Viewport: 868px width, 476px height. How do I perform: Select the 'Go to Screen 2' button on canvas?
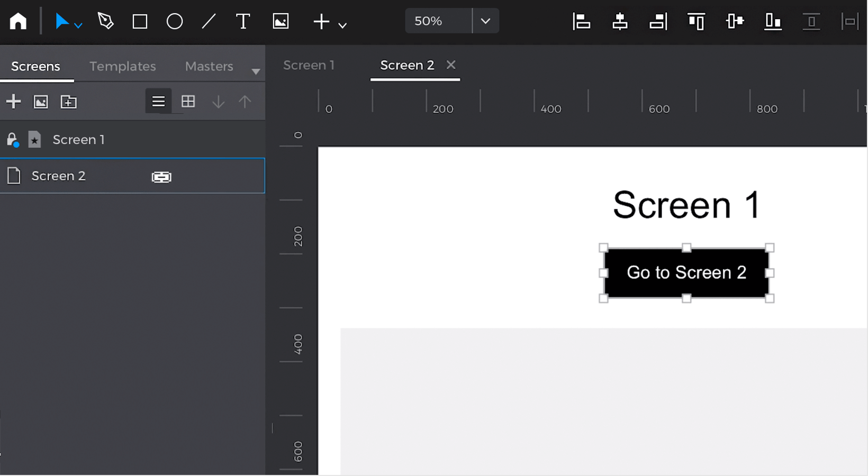pos(686,273)
